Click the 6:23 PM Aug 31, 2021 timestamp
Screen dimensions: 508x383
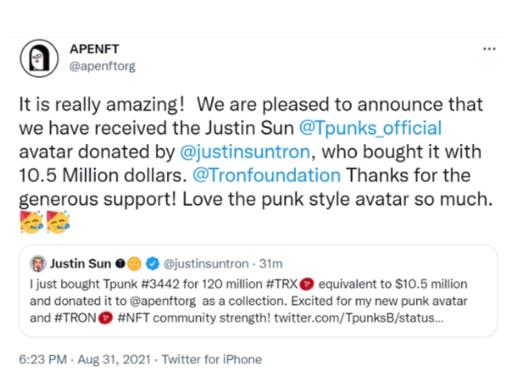85,360
